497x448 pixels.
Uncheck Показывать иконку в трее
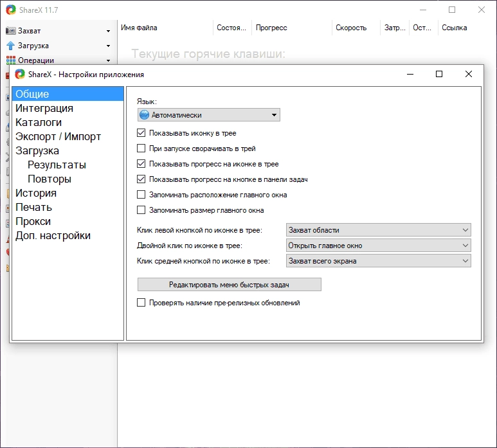pyautogui.click(x=141, y=133)
